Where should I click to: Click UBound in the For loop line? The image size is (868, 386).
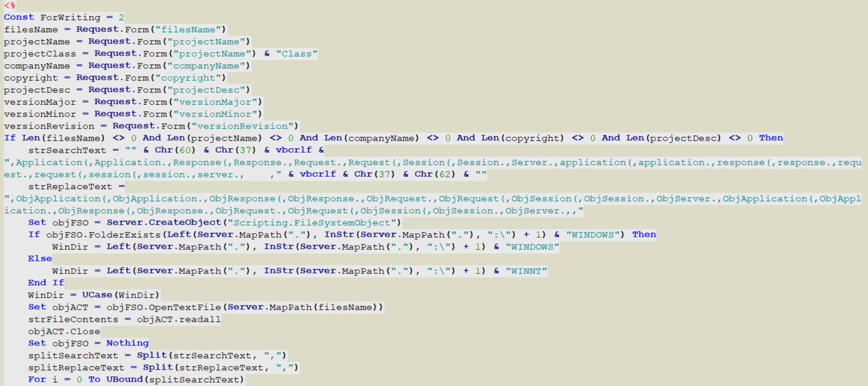click(x=125, y=380)
